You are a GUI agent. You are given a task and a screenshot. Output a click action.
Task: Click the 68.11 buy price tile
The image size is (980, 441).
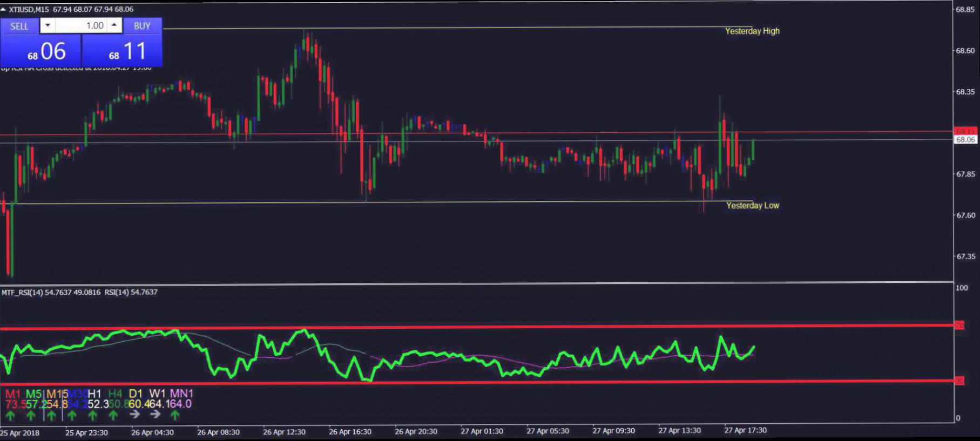[x=122, y=51]
